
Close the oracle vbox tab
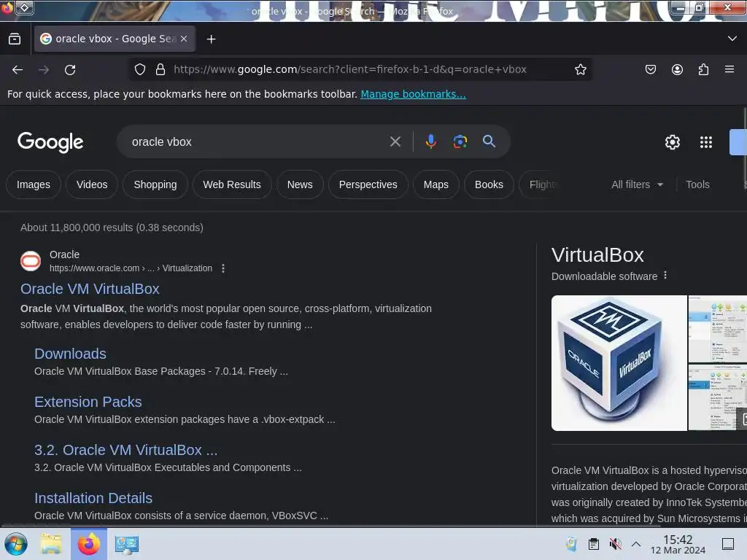tap(184, 39)
